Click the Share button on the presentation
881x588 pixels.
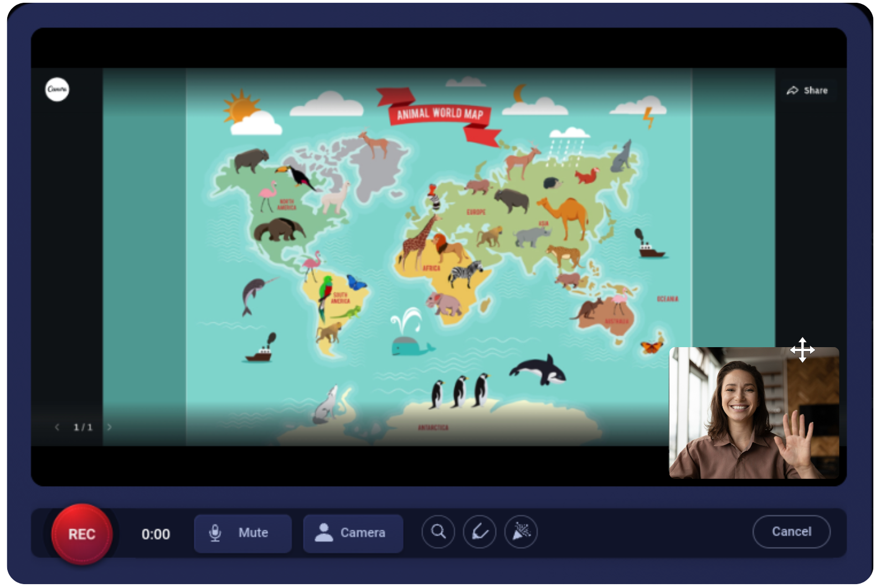pos(808,90)
